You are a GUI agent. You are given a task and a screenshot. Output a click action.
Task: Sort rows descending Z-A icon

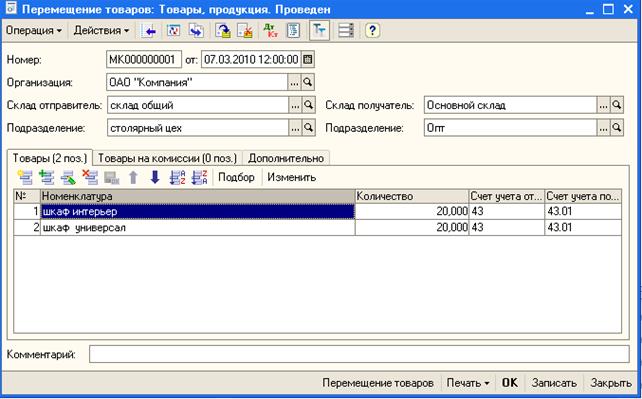(199, 178)
